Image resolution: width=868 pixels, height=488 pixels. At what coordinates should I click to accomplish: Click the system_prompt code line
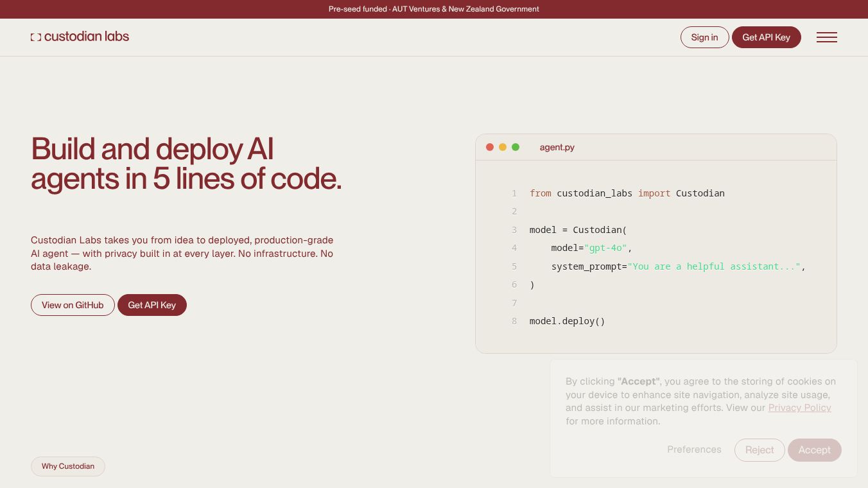678,266
